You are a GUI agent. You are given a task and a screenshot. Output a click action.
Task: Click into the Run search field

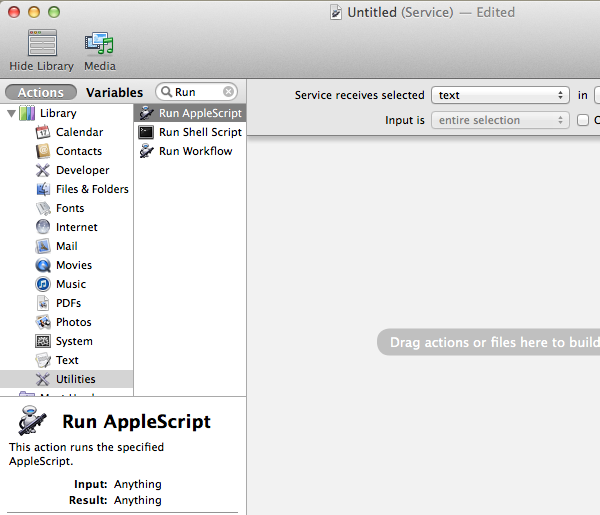(197, 92)
